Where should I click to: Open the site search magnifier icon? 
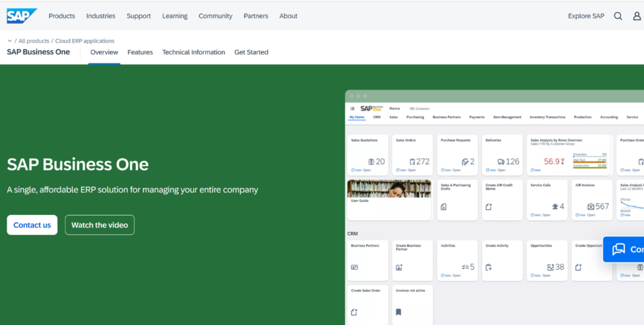click(618, 16)
